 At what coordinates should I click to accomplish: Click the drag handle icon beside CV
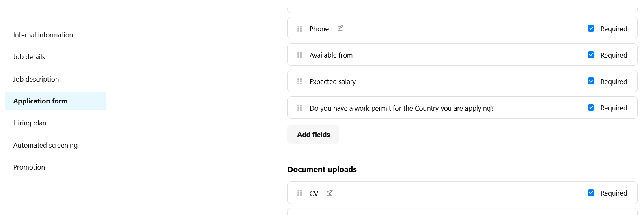[300, 193]
